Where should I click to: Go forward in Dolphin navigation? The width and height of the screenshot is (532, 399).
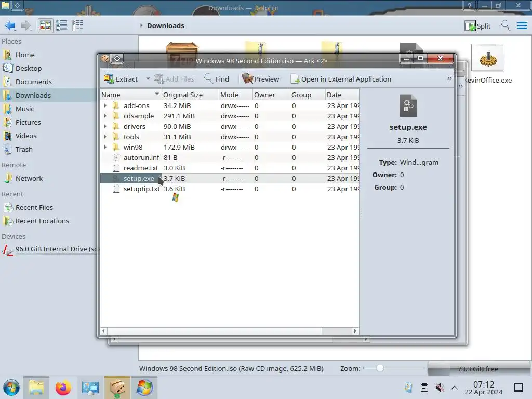pos(26,26)
